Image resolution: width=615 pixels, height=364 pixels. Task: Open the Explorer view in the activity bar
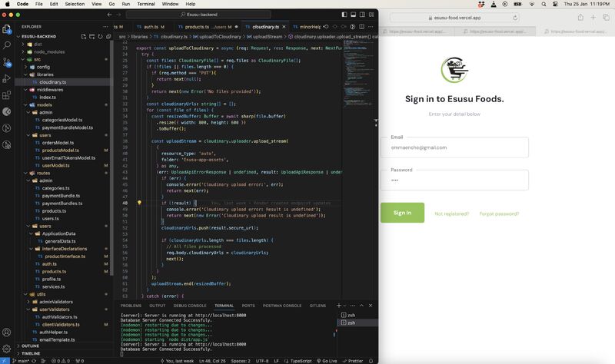coord(7,28)
